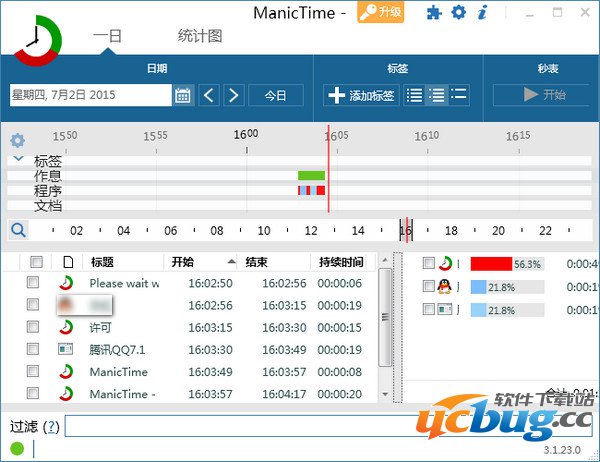Toggle select-all checkbox in table header
The height and width of the screenshot is (462, 600).
[36, 262]
